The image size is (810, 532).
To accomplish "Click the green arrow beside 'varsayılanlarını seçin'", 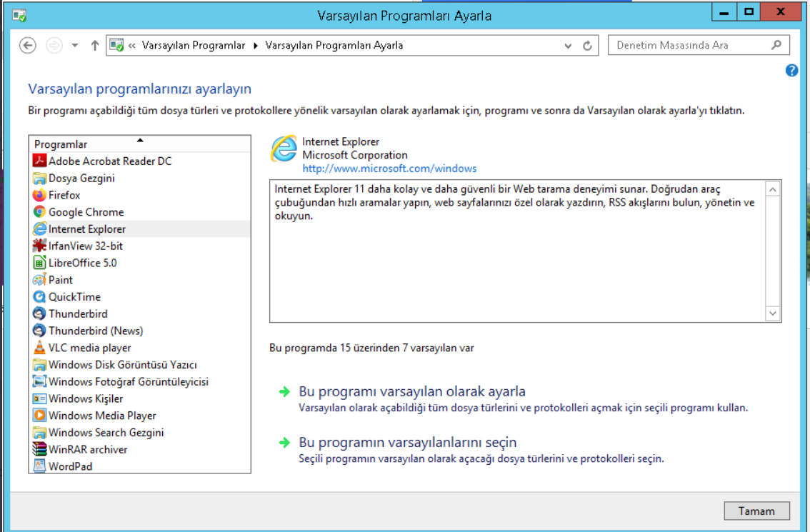I will (284, 442).
